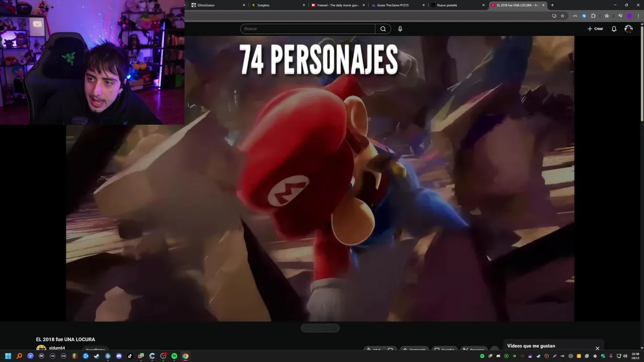Close the EthnoGuessr tab
The height and width of the screenshot is (362, 644).
pyautogui.click(x=244, y=5)
